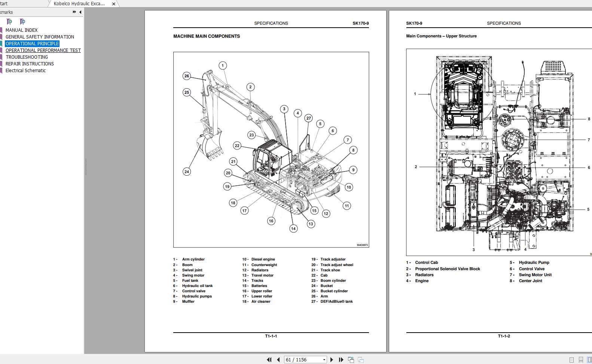The width and height of the screenshot is (592, 364).
Task: Click the add bookmark icon in bookmarks panel
Action: point(9,22)
